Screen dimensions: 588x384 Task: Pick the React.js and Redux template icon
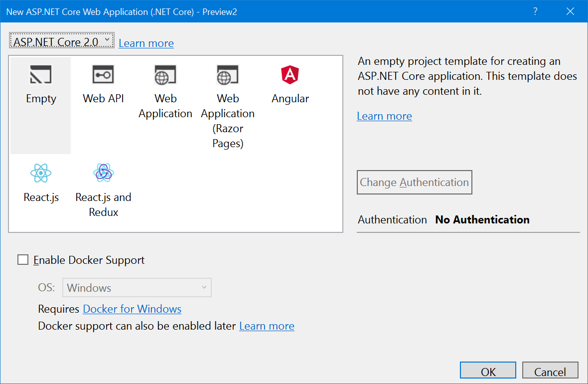[x=104, y=173]
